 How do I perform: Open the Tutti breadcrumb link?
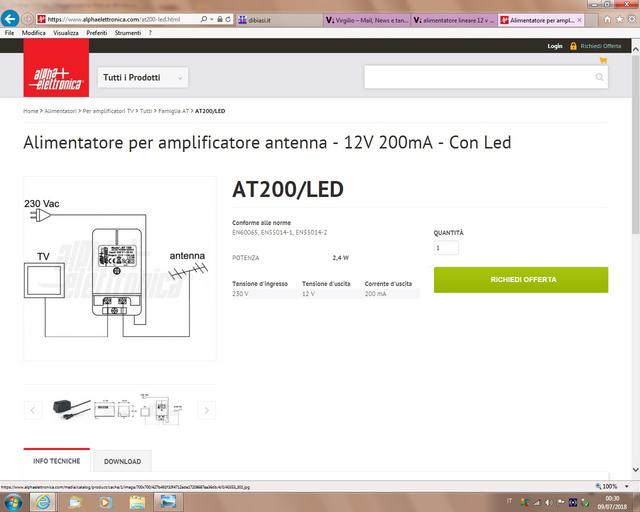146,111
